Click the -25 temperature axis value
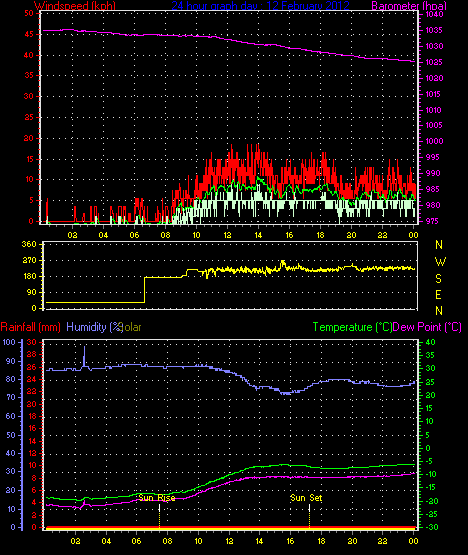This screenshot has height=555, width=468. point(432,514)
